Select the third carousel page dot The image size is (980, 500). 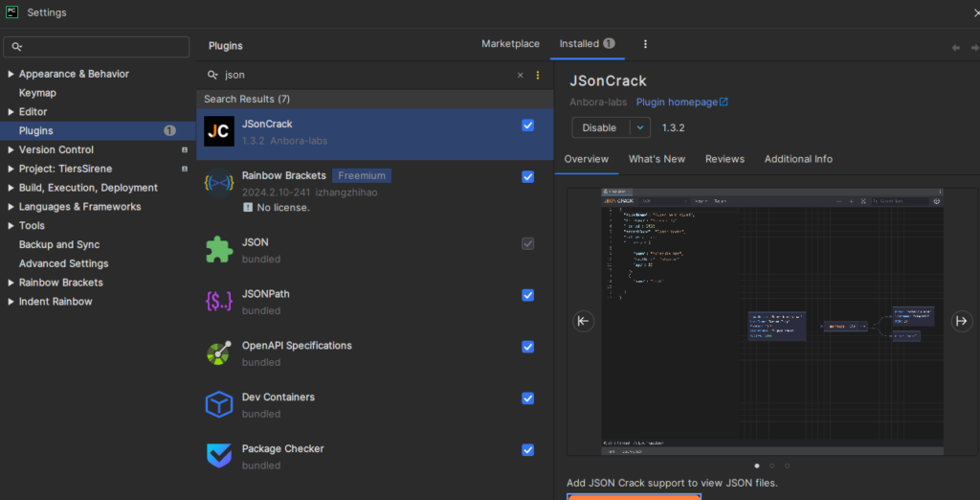click(x=787, y=466)
